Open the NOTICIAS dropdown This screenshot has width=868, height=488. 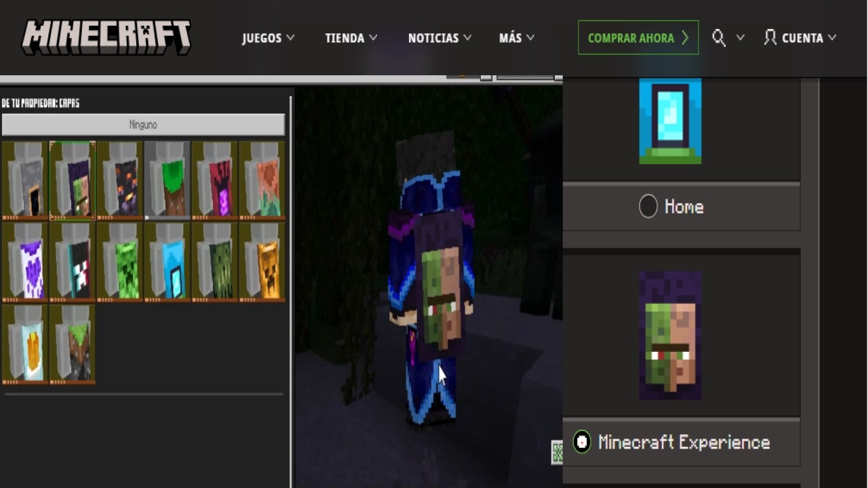pyautogui.click(x=439, y=38)
